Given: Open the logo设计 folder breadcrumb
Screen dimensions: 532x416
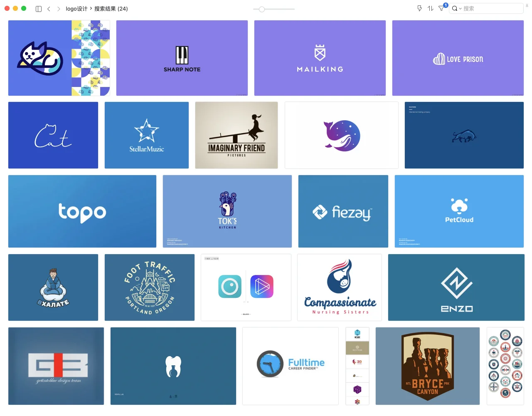Looking at the screenshot, I should (76, 9).
